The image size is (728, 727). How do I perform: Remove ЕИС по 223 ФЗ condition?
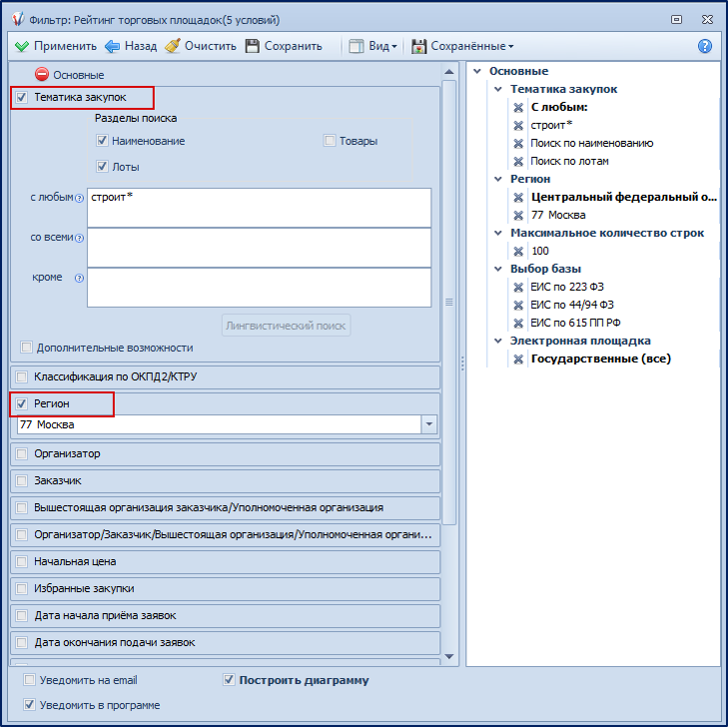click(518, 288)
